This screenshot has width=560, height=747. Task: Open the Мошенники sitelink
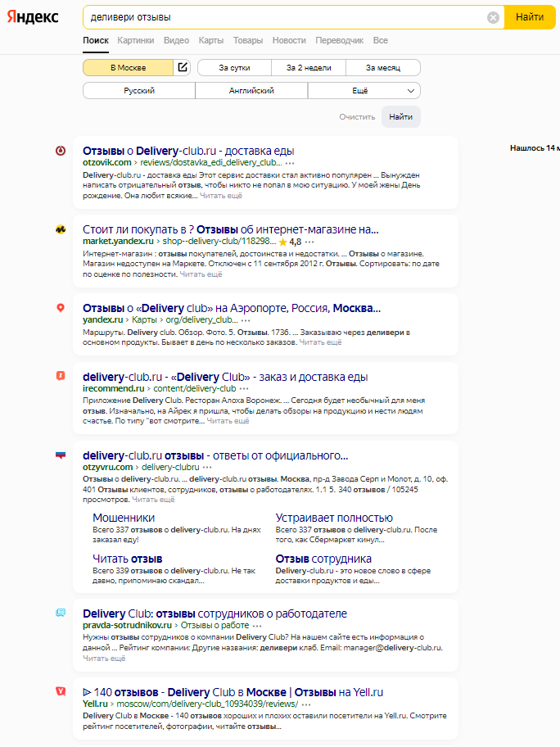pos(124,518)
